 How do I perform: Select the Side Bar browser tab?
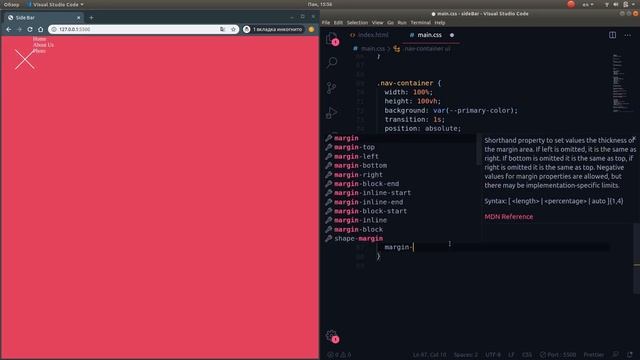tap(43, 18)
